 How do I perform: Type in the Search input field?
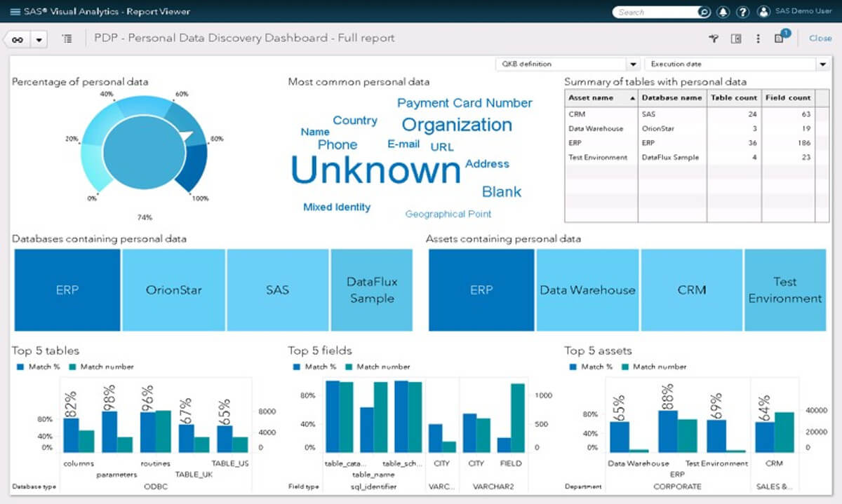(656, 12)
